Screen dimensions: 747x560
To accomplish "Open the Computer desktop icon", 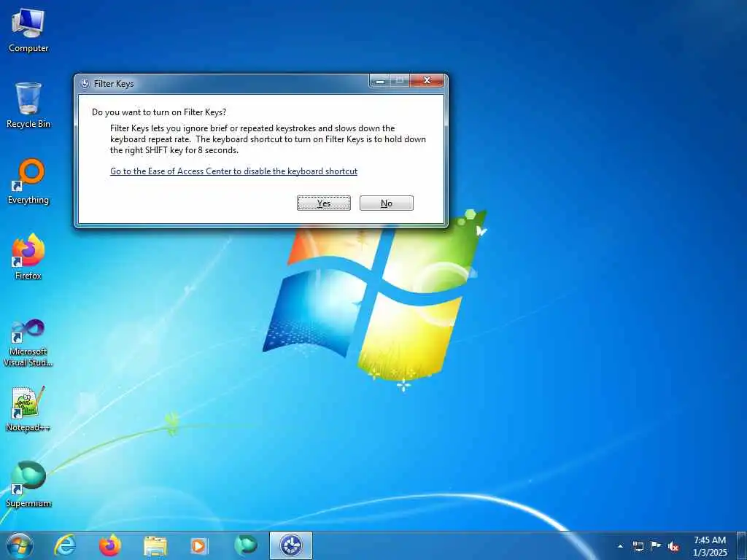I will pos(28,31).
